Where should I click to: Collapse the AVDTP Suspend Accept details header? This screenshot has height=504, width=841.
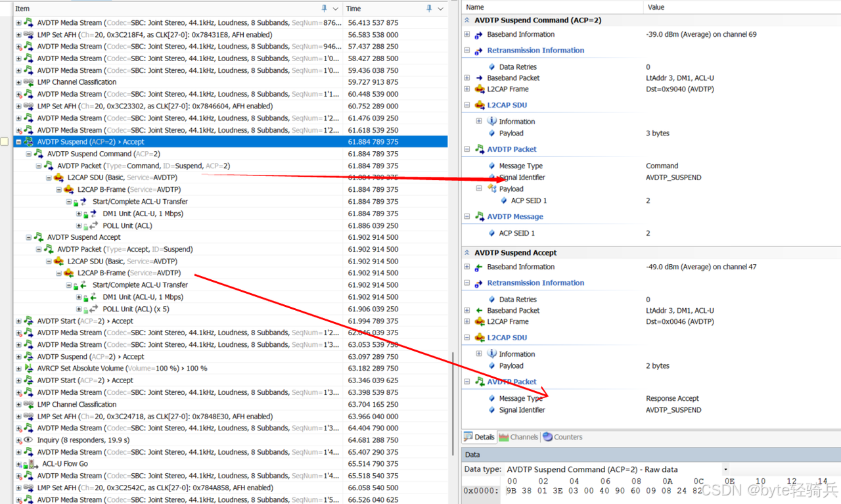coord(467,253)
